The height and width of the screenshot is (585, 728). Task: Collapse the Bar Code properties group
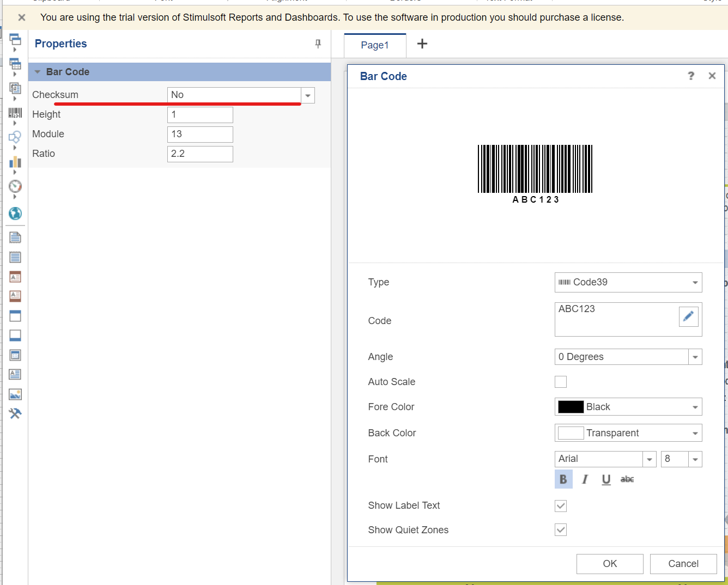(x=38, y=72)
